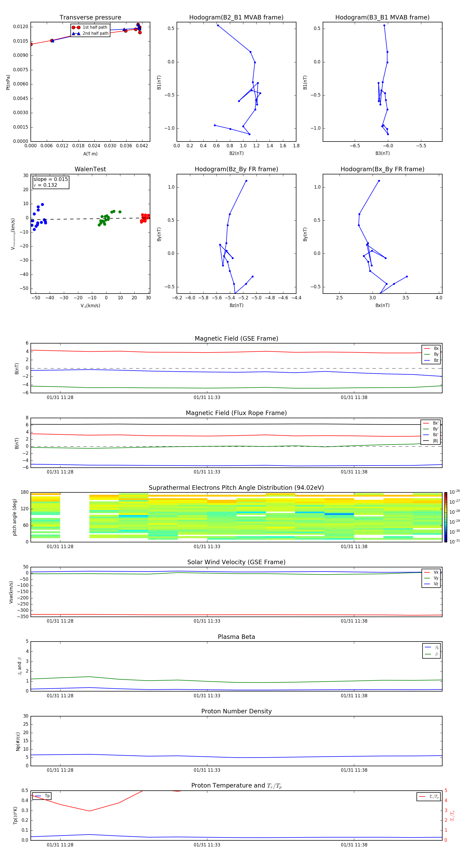The height and width of the screenshot is (868, 473).
Task: Click the 'Proton Temperature and Te/Tp' title
Action: [x=236, y=786]
